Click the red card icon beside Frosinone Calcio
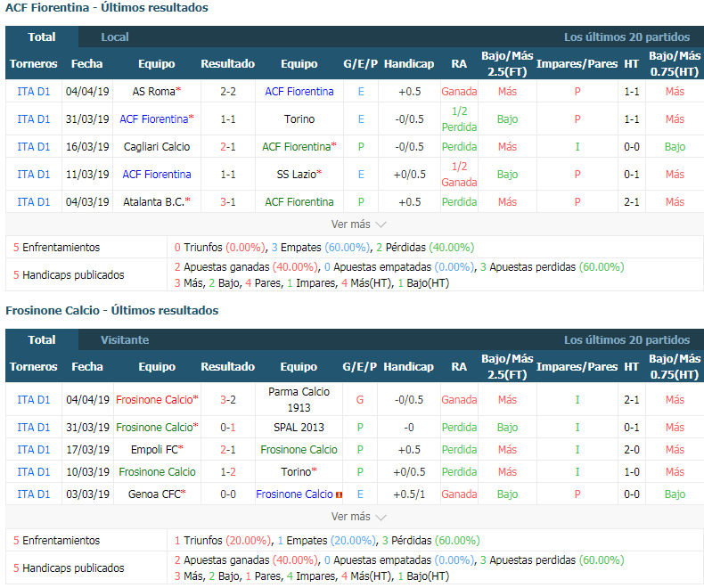The height and width of the screenshot is (588, 704). pyautogui.click(x=339, y=494)
